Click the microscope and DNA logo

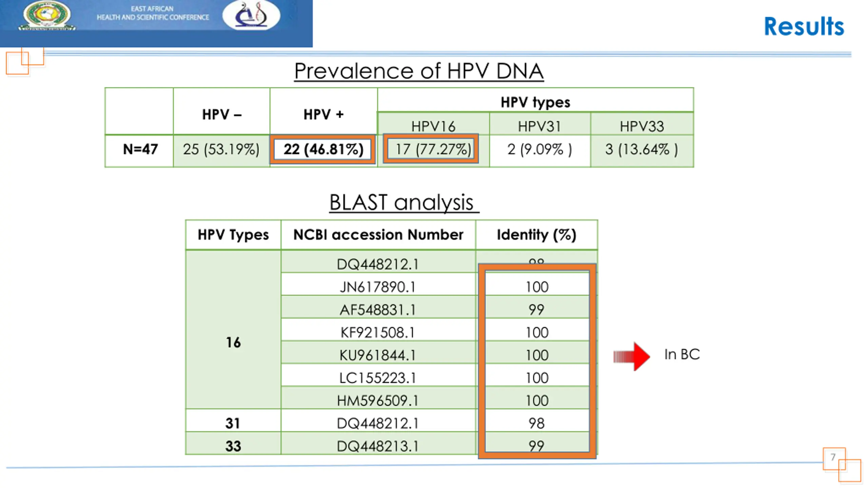pos(251,15)
